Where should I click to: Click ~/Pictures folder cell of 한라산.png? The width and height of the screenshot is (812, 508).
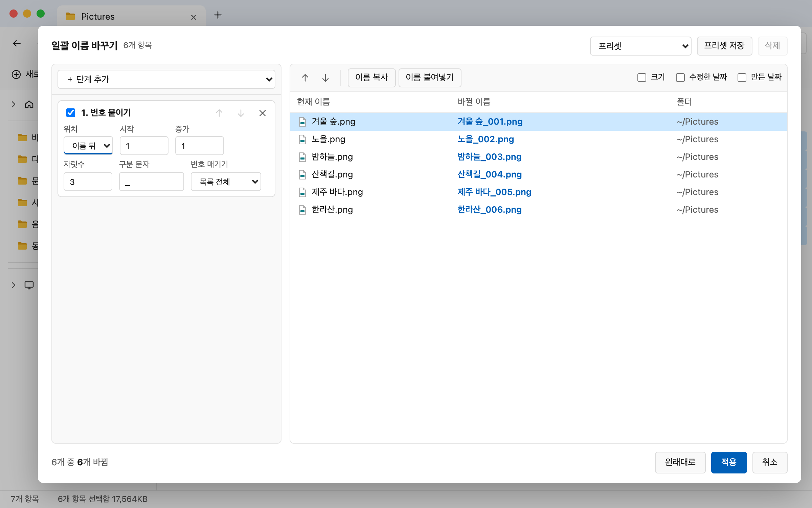[x=697, y=210]
